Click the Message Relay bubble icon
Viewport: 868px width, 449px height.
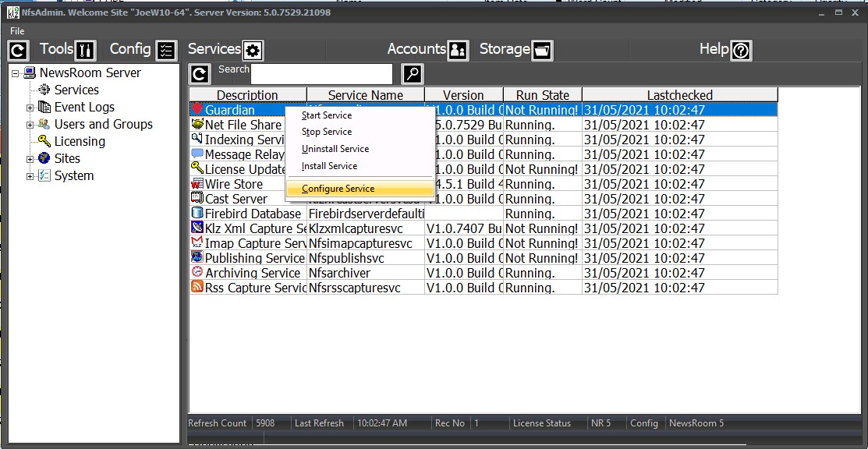point(197,154)
